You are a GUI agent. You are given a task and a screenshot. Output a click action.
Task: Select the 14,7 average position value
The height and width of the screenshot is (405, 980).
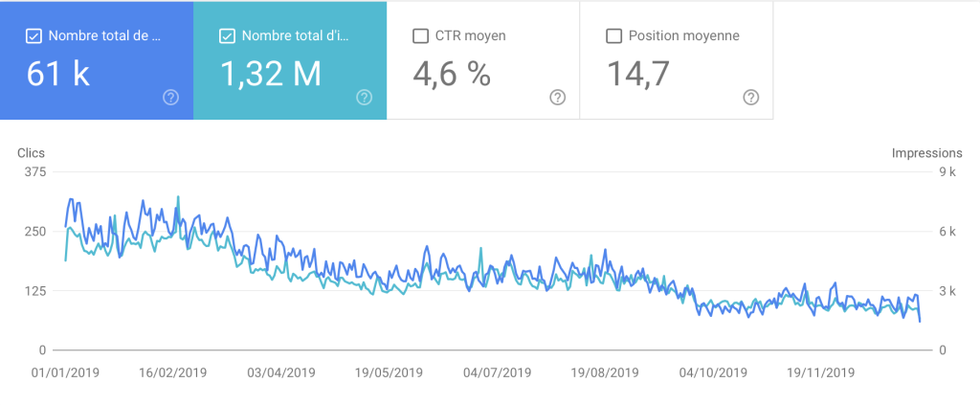tap(636, 74)
